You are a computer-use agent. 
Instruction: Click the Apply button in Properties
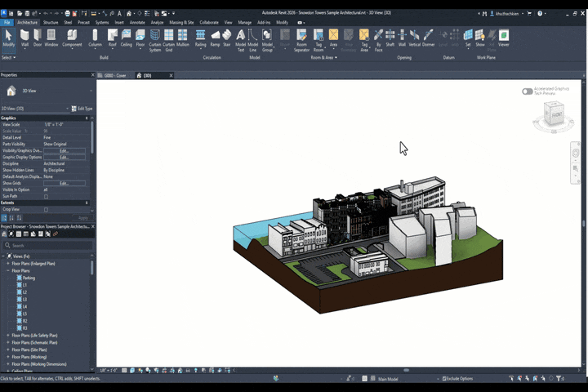pyautogui.click(x=82, y=218)
